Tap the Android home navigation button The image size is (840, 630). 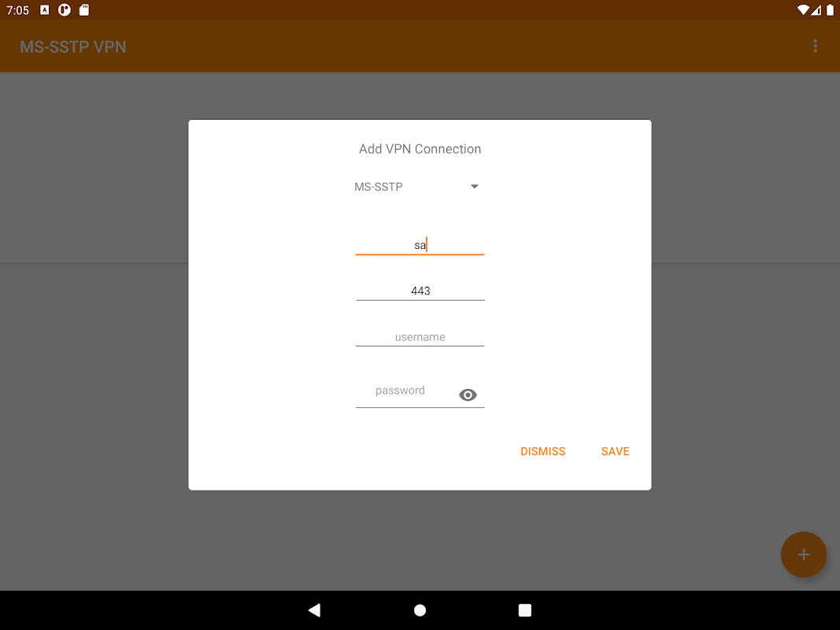[420, 610]
